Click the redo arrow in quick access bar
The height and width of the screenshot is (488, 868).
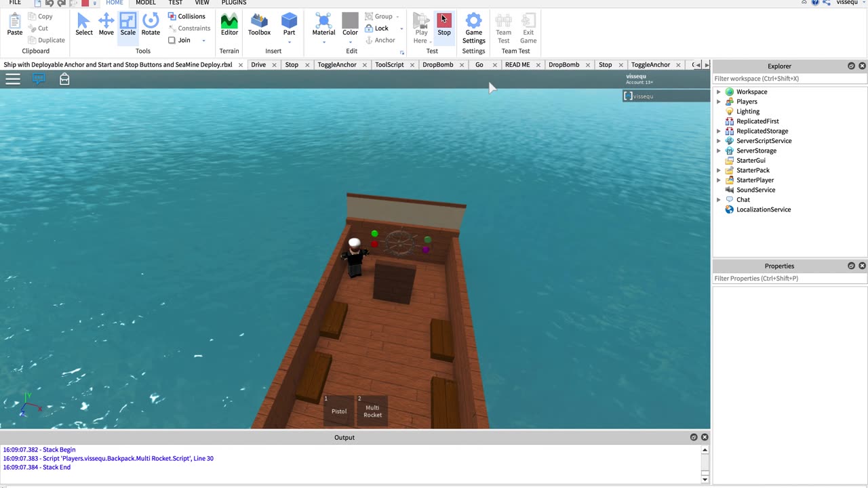(x=61, y=3)
